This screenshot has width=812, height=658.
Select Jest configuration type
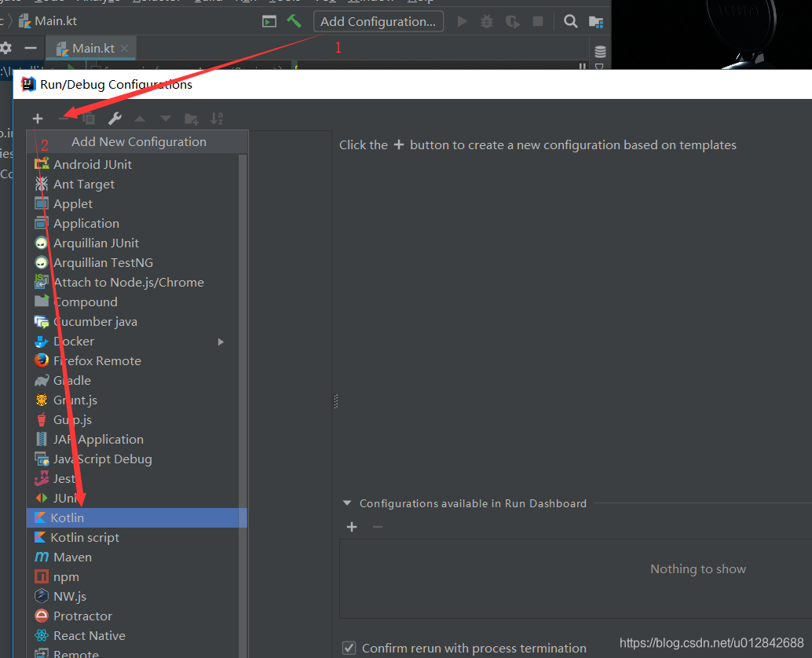(134, 479)
